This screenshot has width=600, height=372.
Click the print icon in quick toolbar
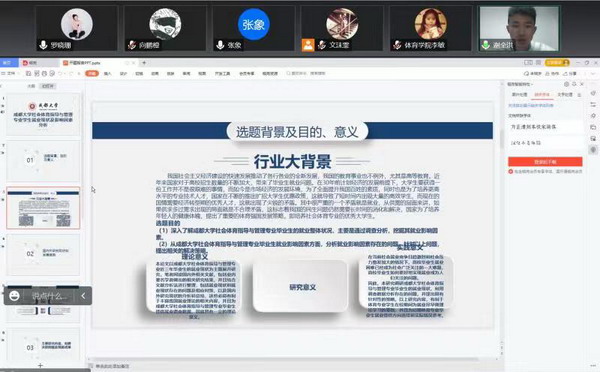(x=44, y=73)
